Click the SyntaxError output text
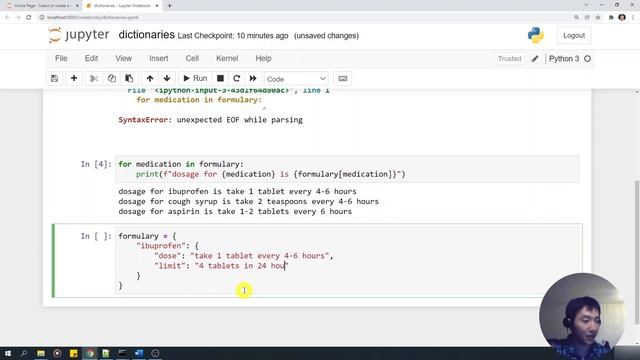This screenshot has height=360, width=640. click(211, 120)
